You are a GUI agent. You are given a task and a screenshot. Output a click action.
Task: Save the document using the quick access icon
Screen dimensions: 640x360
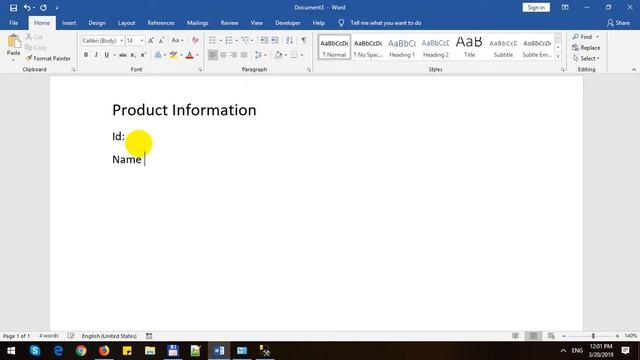click(13, 8)
